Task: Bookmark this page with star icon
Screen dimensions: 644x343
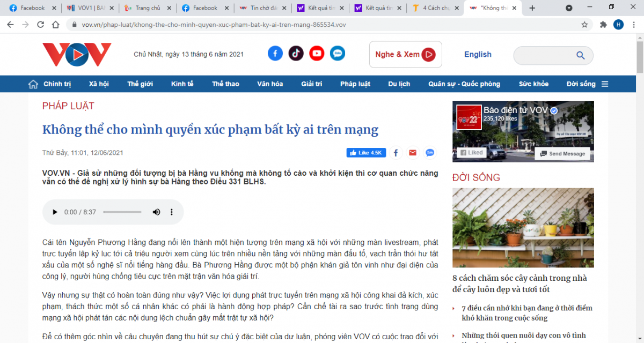Action: tap(584, 25)
